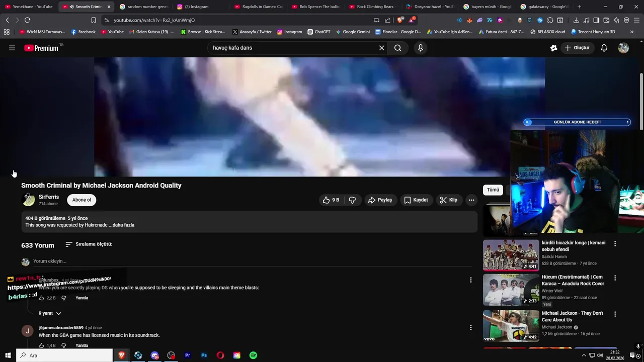Open kürdili hicazkâr longa video thumbnail
This screenshot has height=362, width=644.
click(511, 255)
